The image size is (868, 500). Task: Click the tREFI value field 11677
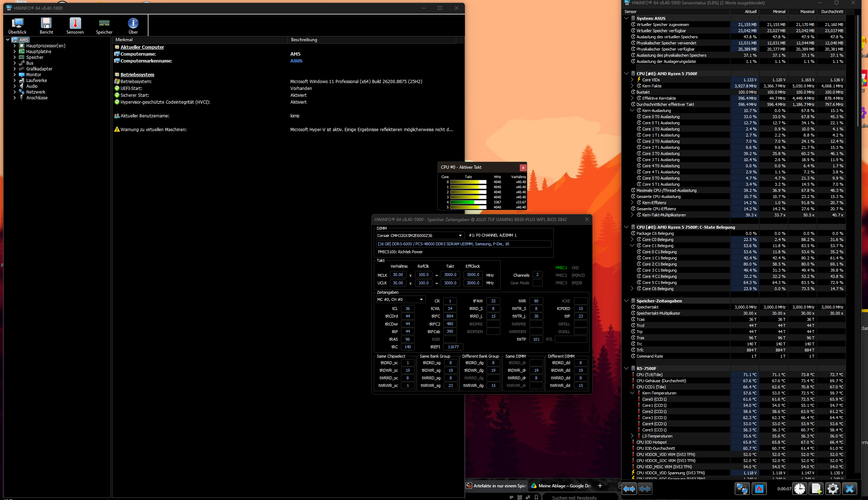coord(453,347)
